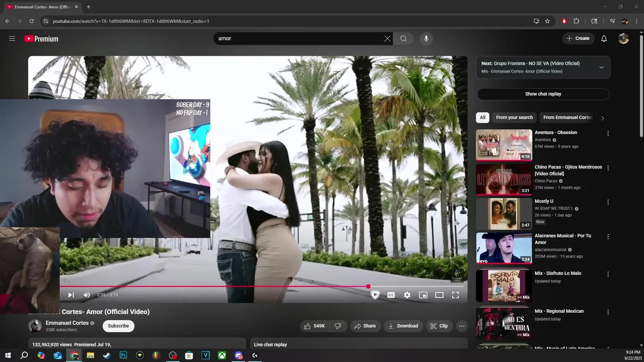This screenshot has height=362, width=644.
Task: Expand the Next playlist panel chevron
Action: tap(601, 67)
